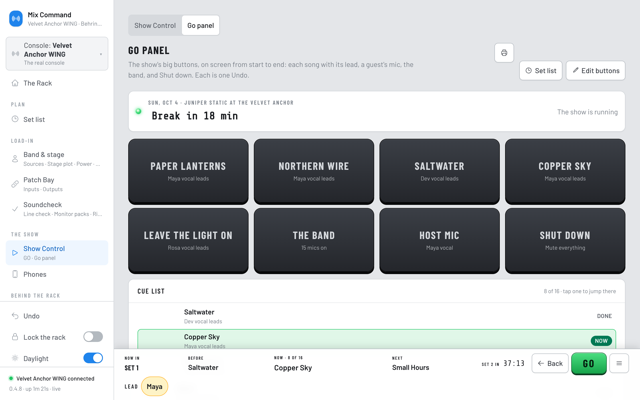Screen dimensions: 640x400
Task: Click 'Copper Sky' now cue in bottom bar
Action: (293, 367)
